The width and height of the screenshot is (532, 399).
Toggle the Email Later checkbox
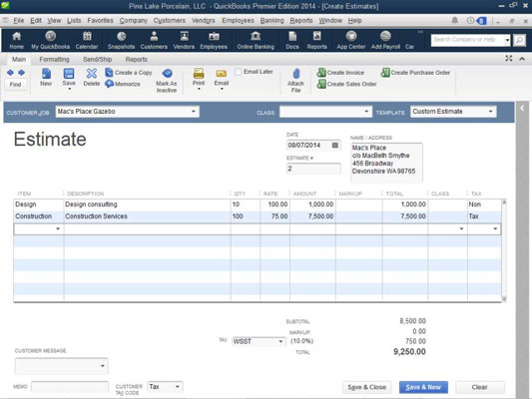click(239, 72)
